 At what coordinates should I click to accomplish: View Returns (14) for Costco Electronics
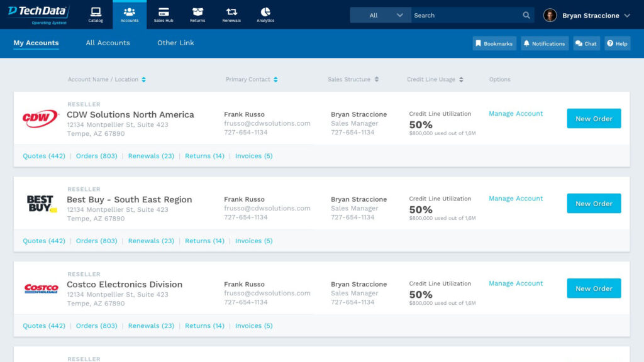click(204, 326)
